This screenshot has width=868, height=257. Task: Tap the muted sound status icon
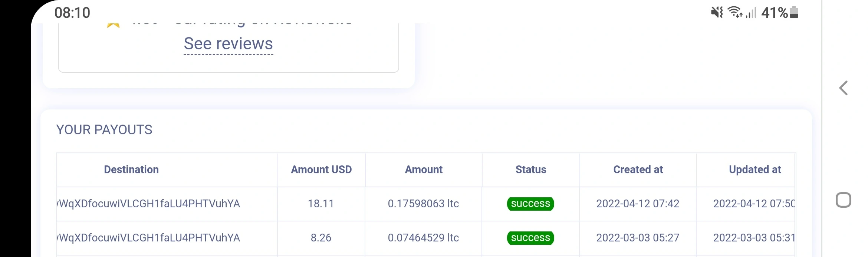click(717, 13)
